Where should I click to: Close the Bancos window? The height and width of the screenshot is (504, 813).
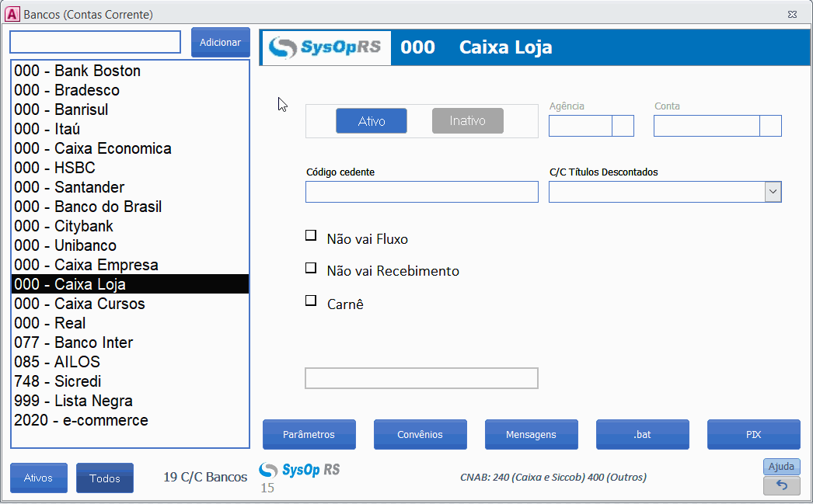tap(792, 15)
